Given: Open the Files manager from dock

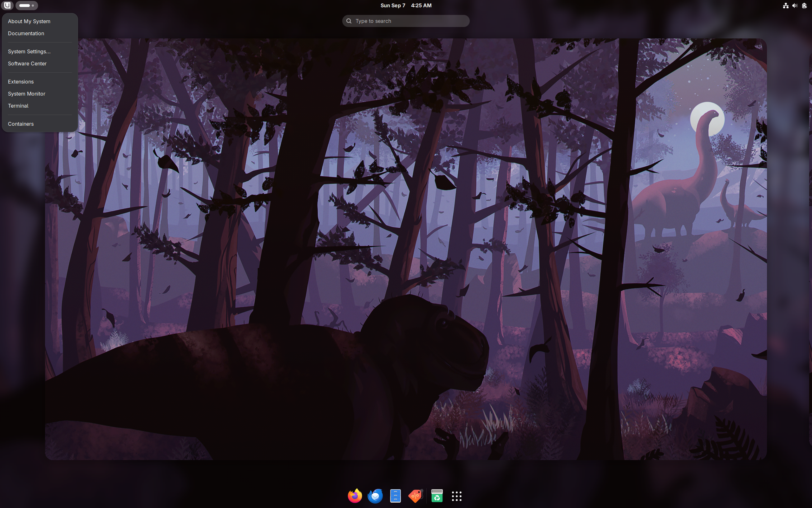Looking at the screenshot, I should [x=396, y=496].
